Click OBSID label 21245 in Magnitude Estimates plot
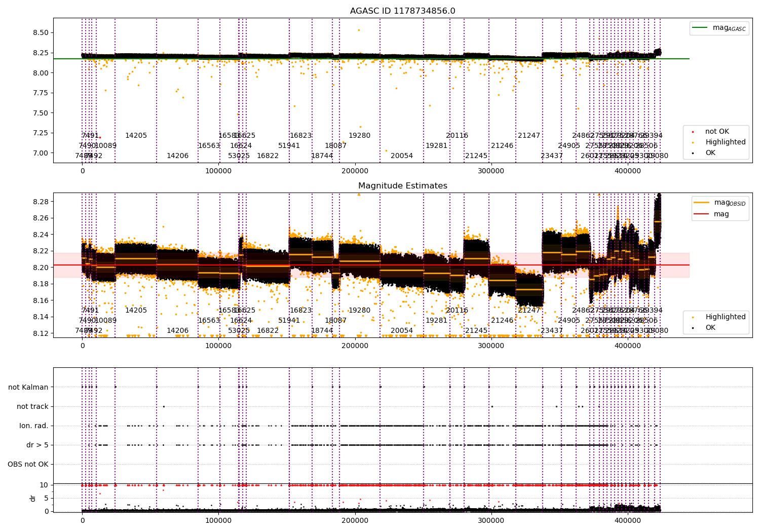Image resolution: width=760 pixels, height=532 pixels. [x=476, y=331]
